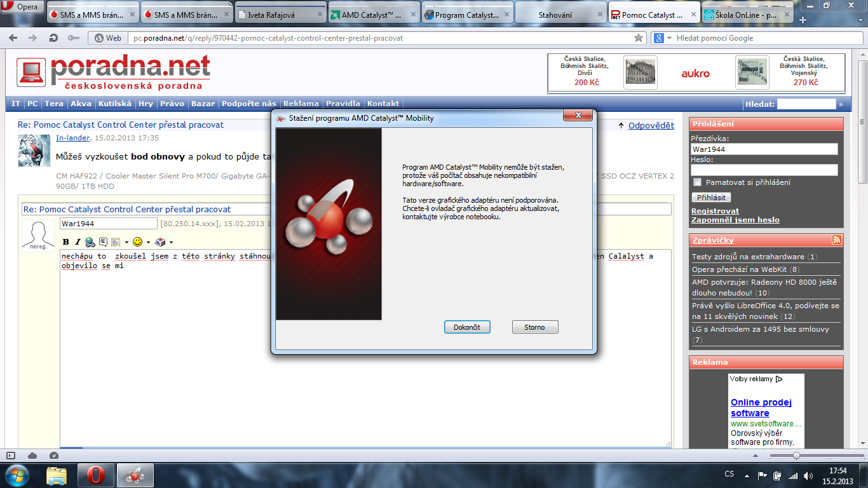Open the Zapomněl jsem heslo link

[x=735, y=220]
